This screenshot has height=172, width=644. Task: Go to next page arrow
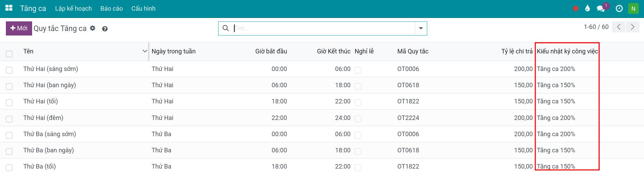pyautogui.click(x=632, y=27)
